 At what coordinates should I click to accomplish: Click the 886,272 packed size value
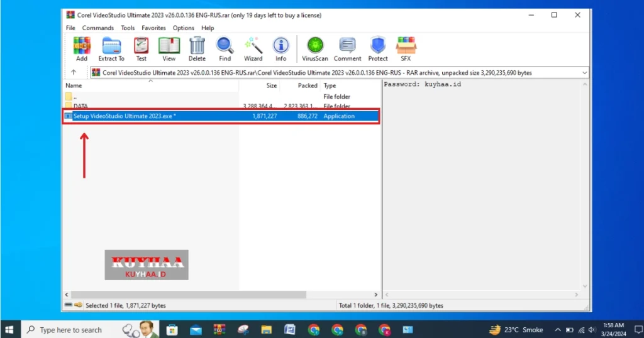[x=308, y=116]
